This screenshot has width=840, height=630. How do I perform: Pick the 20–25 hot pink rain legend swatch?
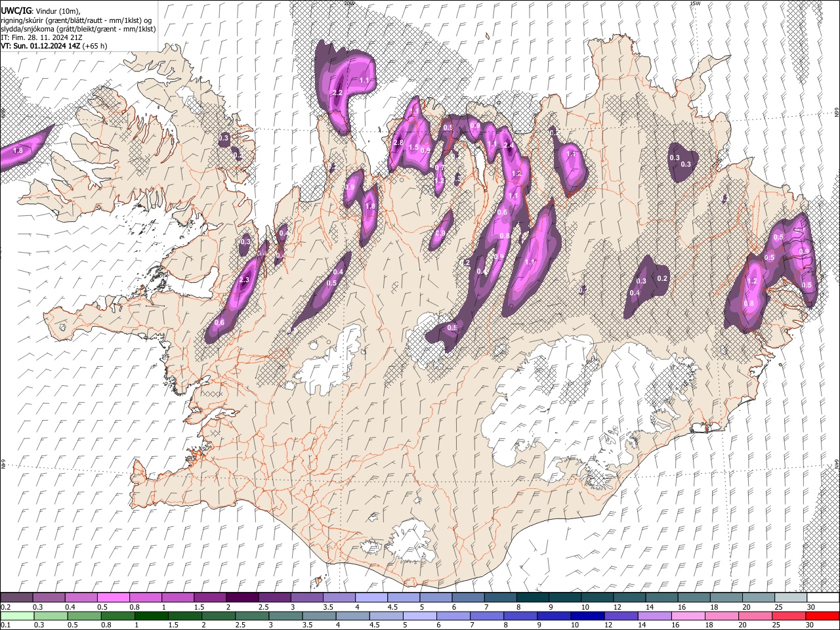click(x=756, y=616)
